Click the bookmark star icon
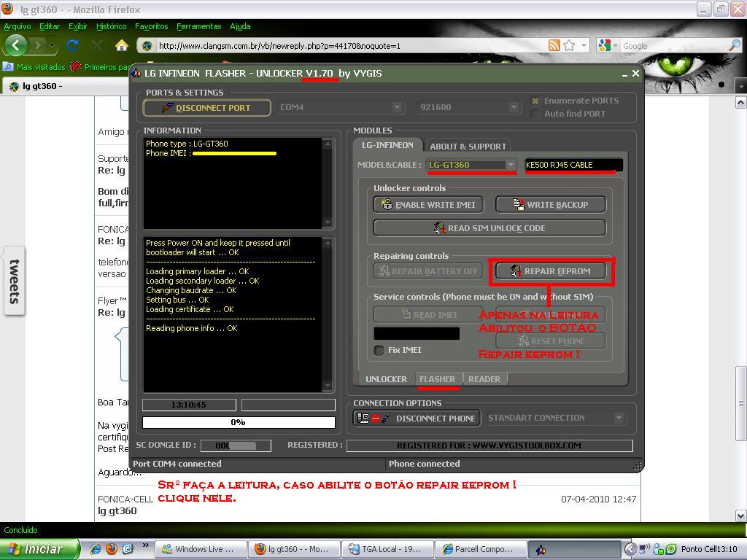Viewport: 747px width, 560px height. tap(569, 45)
